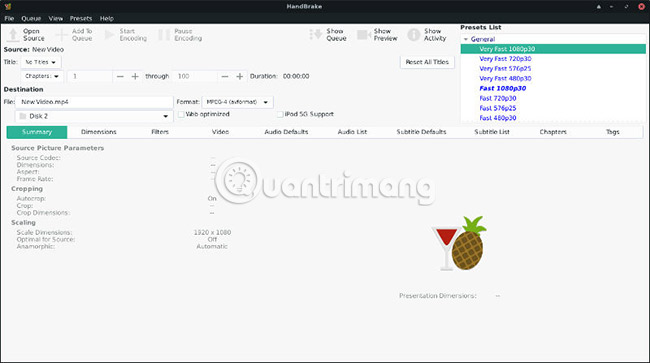Switch to the Filters tab
Viewport: 650px width, 363px height.
pyautogui.click(x=160, y=132)
